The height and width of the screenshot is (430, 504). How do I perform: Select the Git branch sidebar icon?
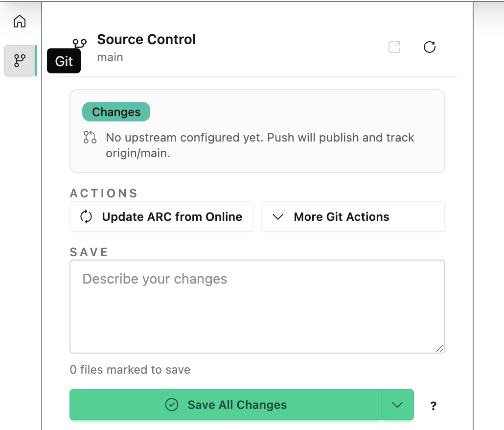[x=20, y=61]
